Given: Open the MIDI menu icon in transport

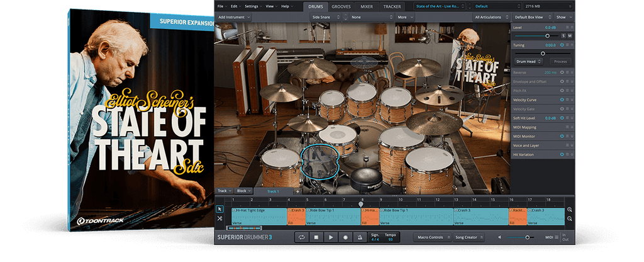Looking at the screenshot, I should point(557,237).
